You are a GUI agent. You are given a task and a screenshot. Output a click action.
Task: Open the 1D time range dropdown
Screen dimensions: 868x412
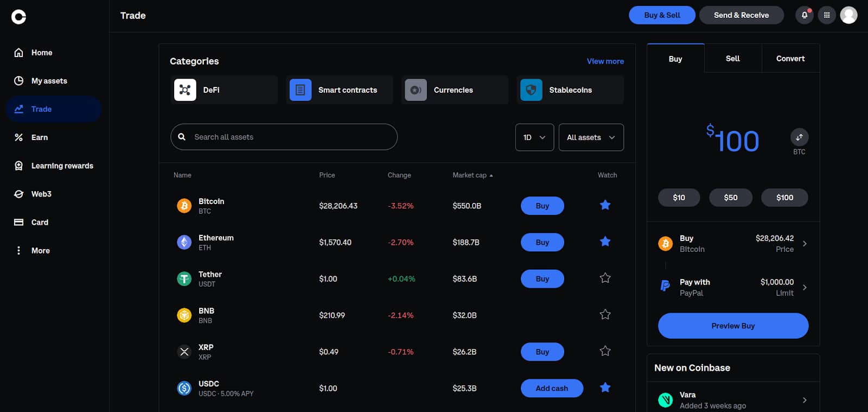pos(534,137)
